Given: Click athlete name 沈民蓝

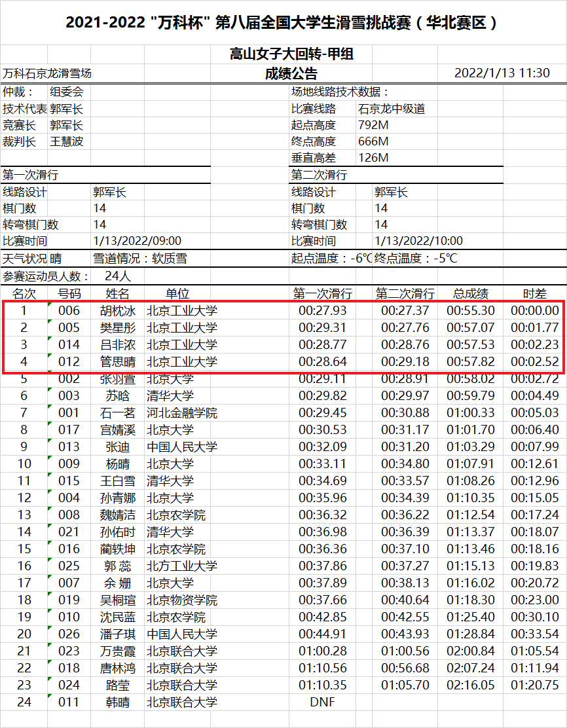Looking at the screenshot, I should click(117, 617).
